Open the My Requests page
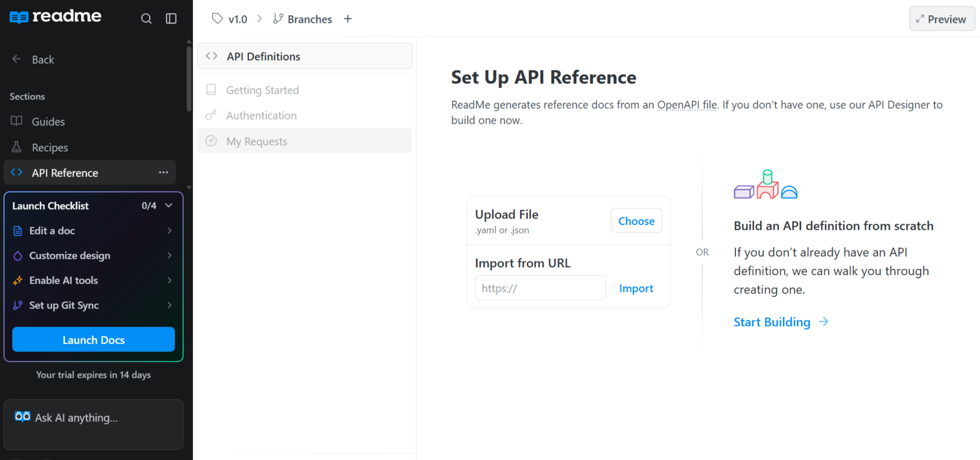 tap(305, 141)
